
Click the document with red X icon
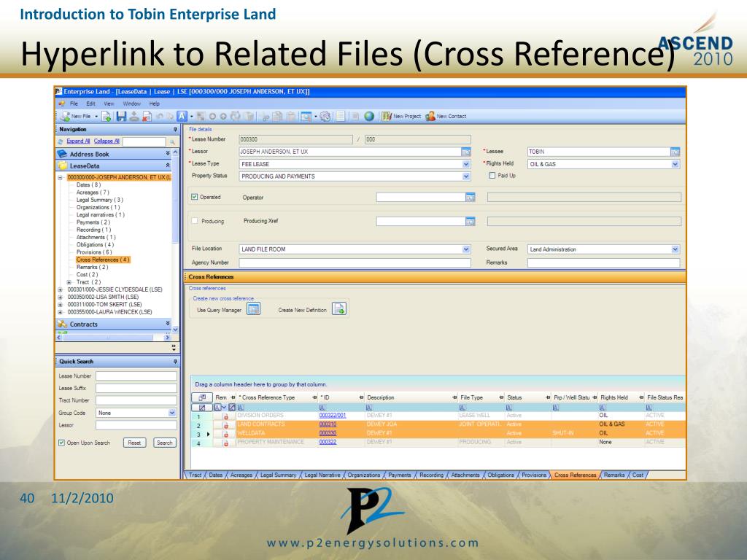point(147,116)
